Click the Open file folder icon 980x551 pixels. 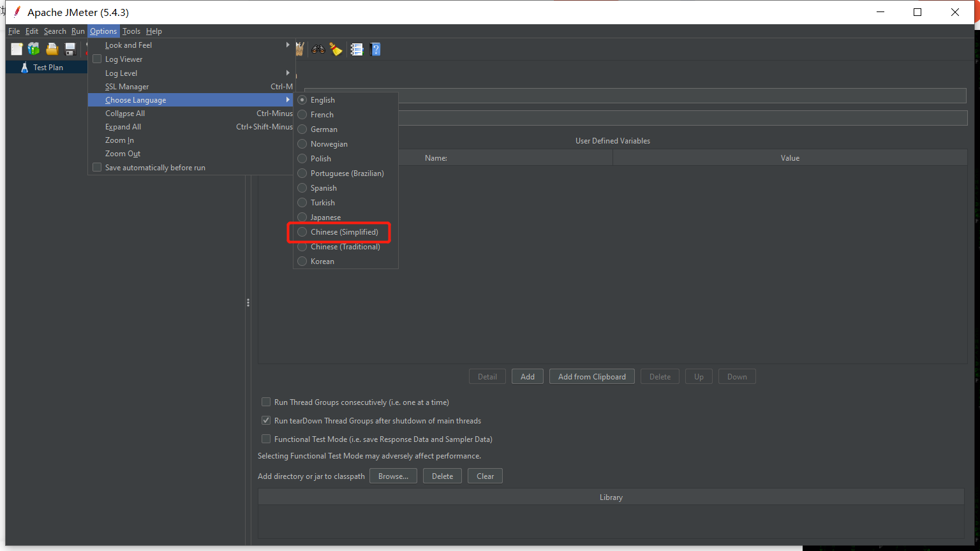[x=52, y=49]
